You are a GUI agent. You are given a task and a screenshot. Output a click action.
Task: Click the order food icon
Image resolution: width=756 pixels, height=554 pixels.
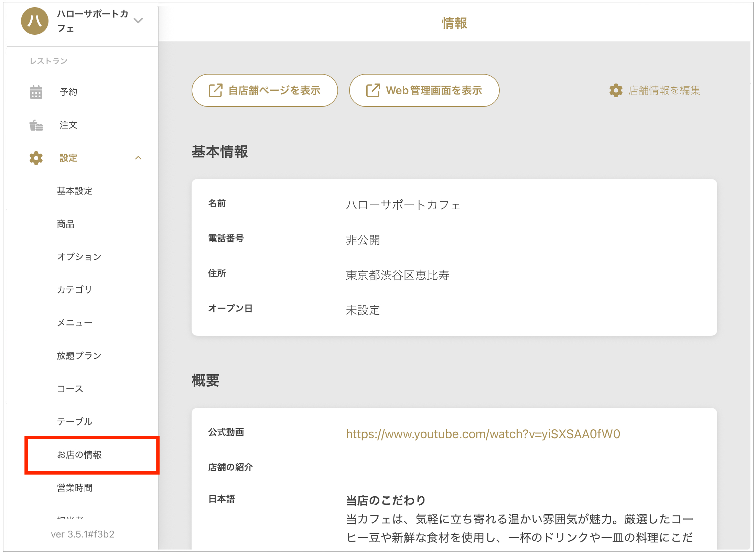coord(36,125)
